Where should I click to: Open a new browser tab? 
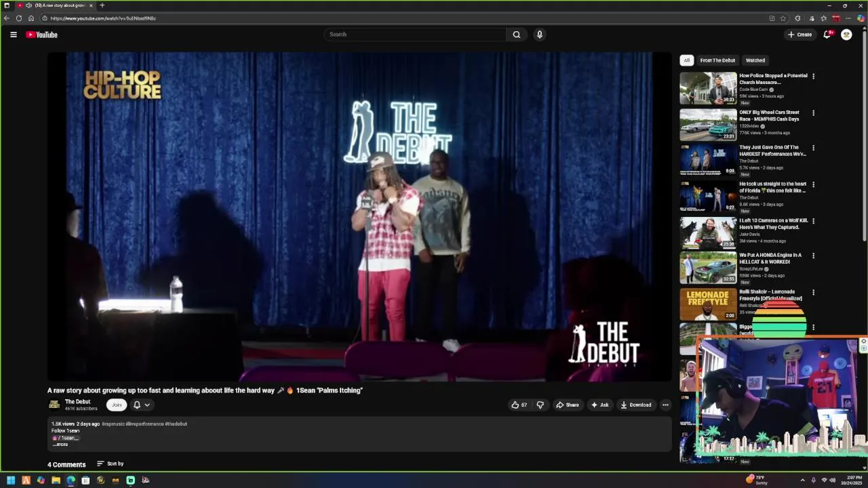click(102, 5)
